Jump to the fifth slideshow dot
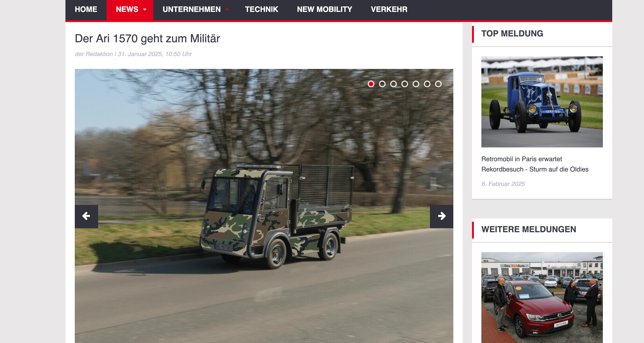 (416, 84)
